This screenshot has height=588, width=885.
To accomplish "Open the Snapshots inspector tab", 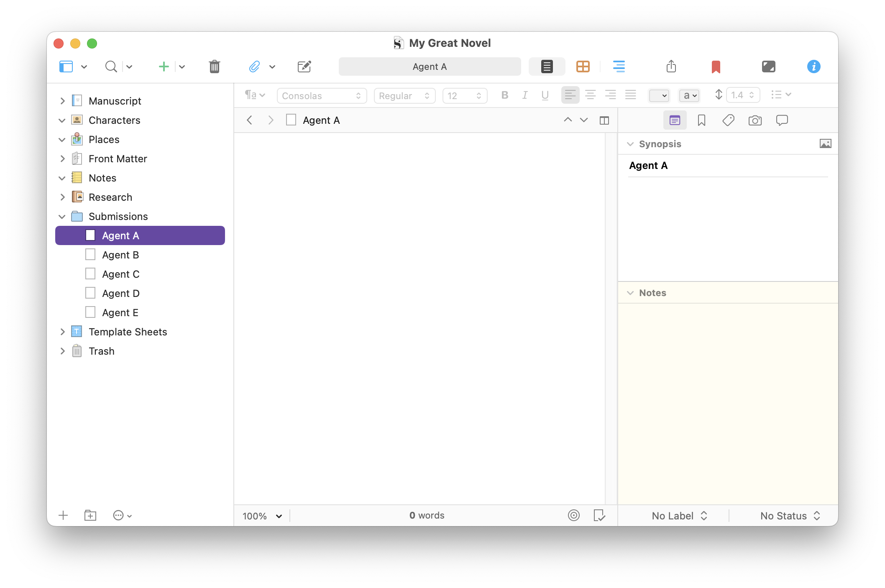I will tap(755, 120).
